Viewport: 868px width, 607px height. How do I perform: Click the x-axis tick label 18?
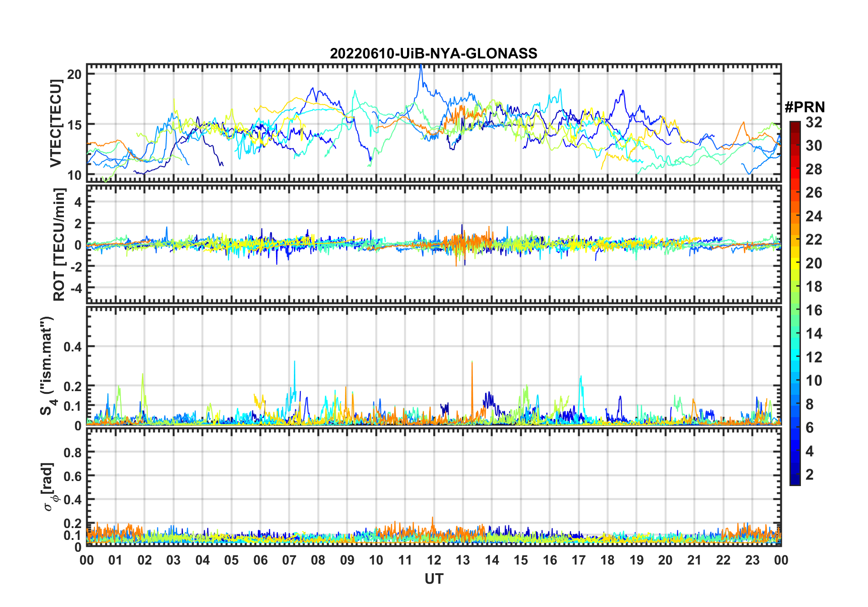607,560
